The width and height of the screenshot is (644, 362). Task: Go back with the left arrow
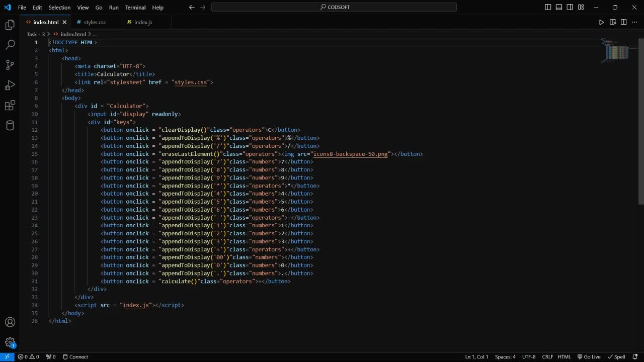pos(192,8)
